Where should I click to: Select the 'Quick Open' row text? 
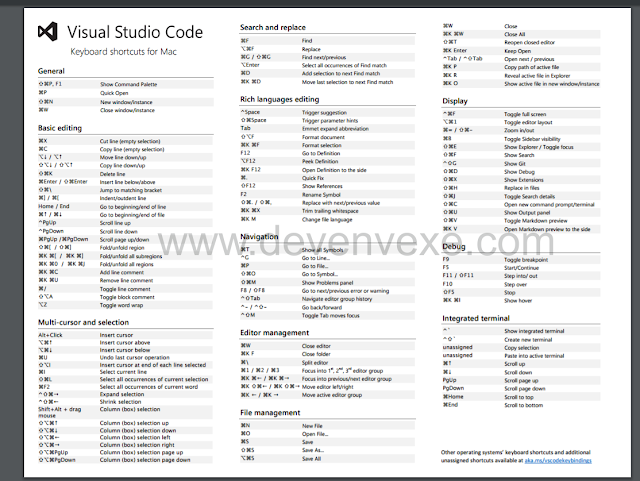coord(114,93)
